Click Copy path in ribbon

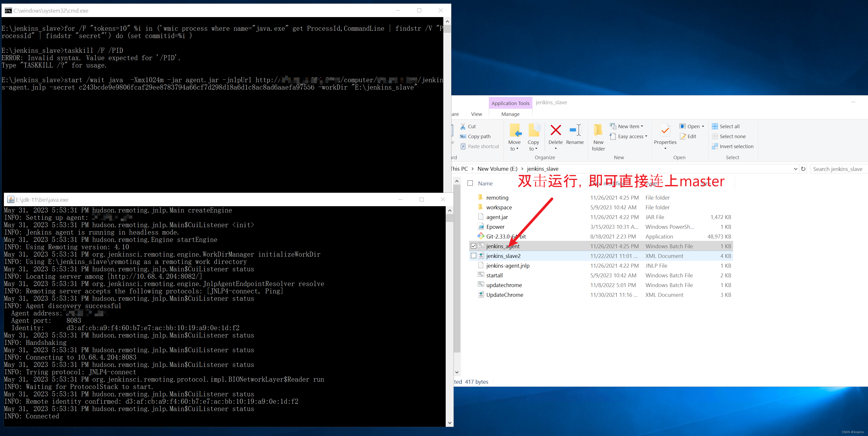[x=479, y=136]
